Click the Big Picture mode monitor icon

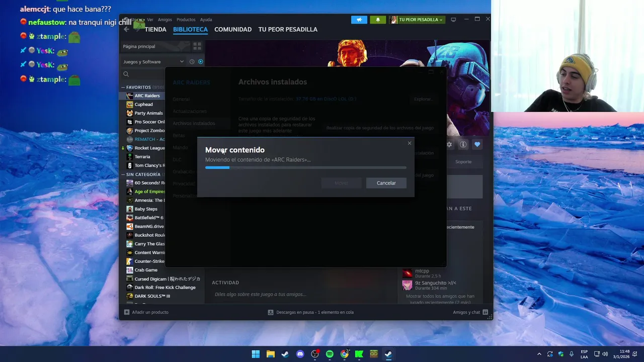(453, 20)
